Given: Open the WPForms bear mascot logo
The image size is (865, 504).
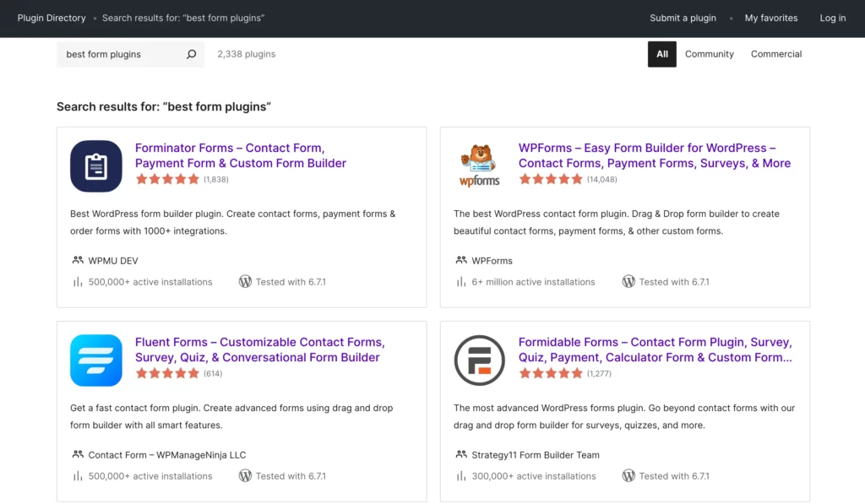Looking at the screenshot, I should pos(480,166).
